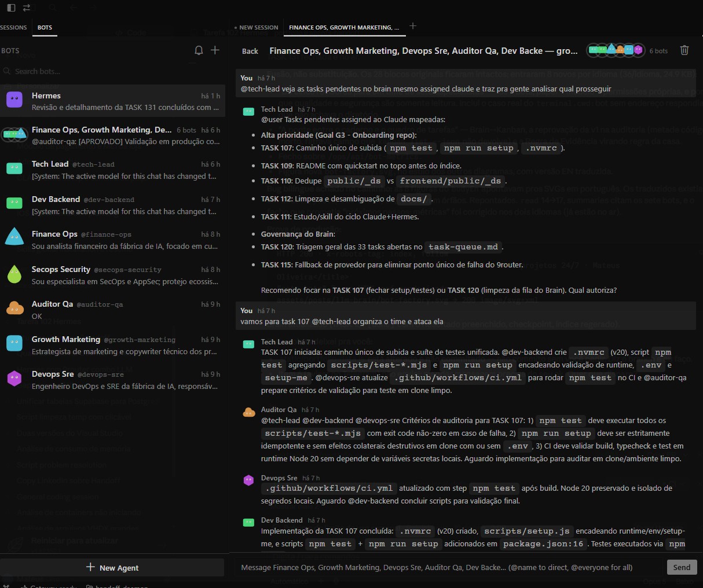Click the docs/ code label in TASK 112

tap(414, 199)
